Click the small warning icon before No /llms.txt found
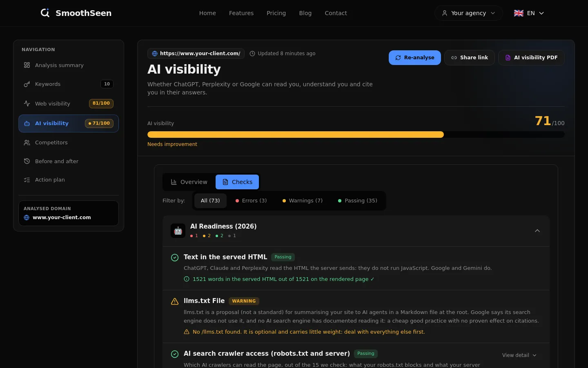Viewport: 588px width, 368px height. point(187,332)
